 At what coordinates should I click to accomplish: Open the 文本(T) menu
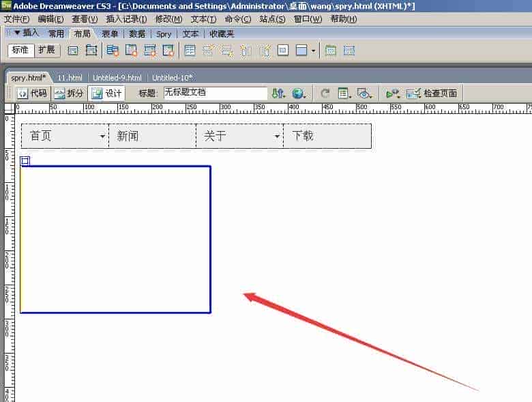203,19
